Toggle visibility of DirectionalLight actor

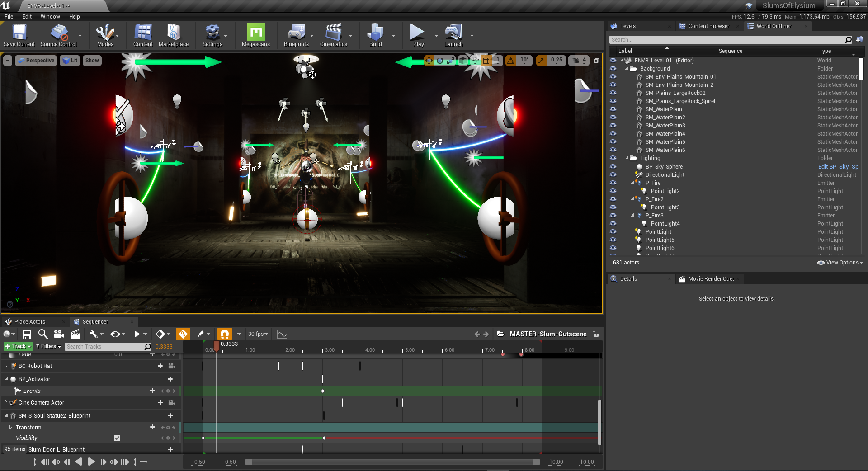click(x=613, y=175)
